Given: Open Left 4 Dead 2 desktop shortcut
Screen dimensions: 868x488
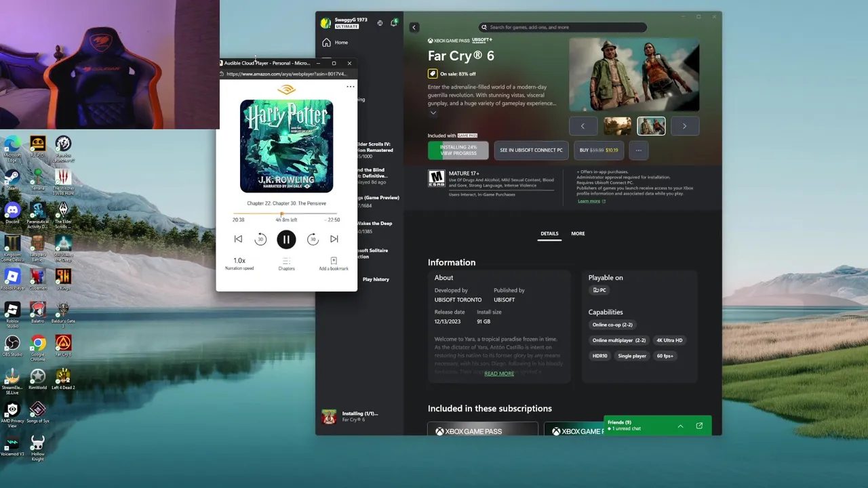Looking at the screenshot, I should tap(63, 380).
